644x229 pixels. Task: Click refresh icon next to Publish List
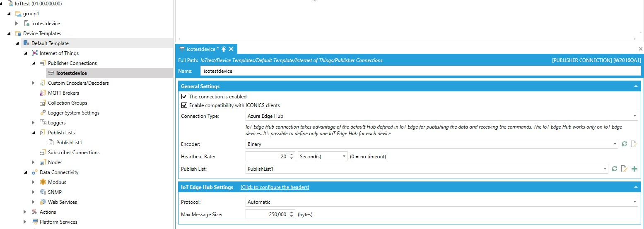[615, 169]
